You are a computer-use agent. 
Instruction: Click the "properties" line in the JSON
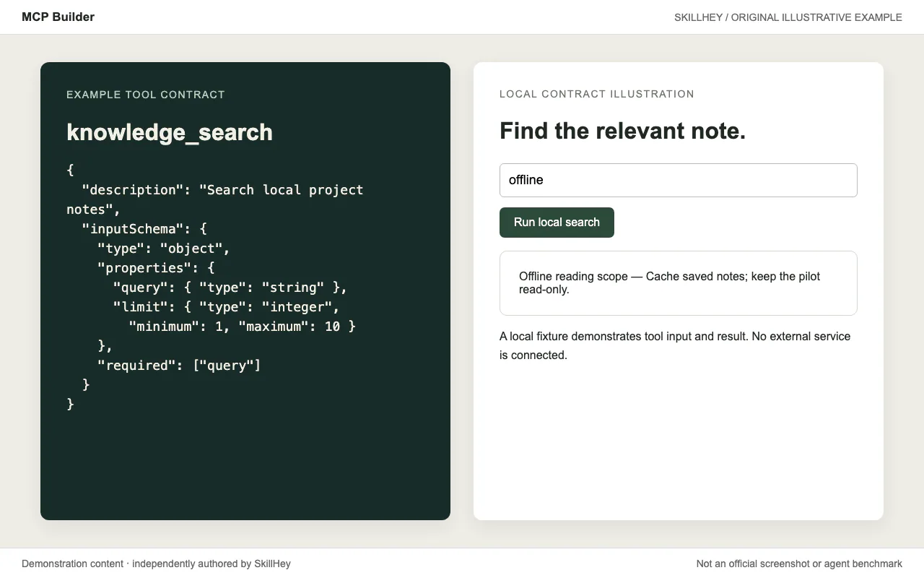click(x=156, y=268)
